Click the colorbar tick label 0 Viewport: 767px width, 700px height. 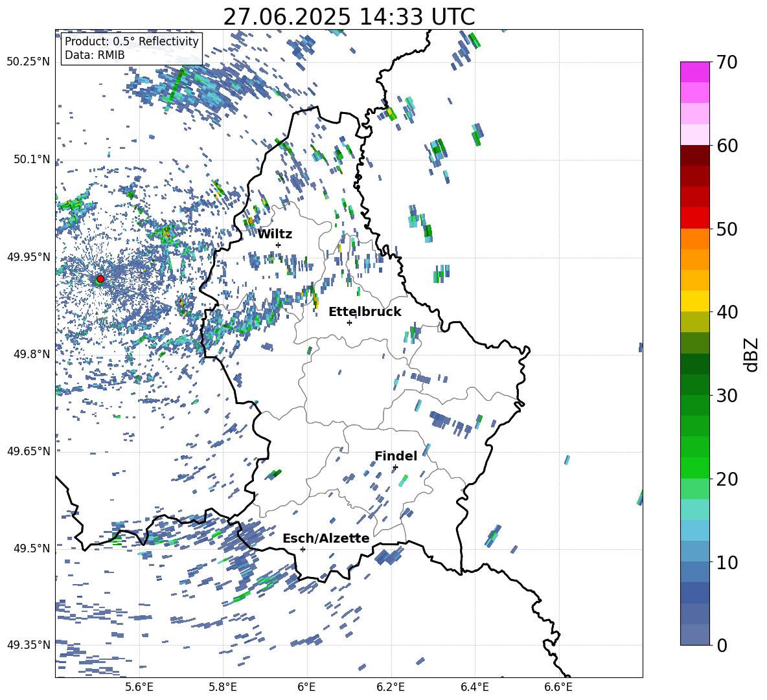tap(722, 645)
